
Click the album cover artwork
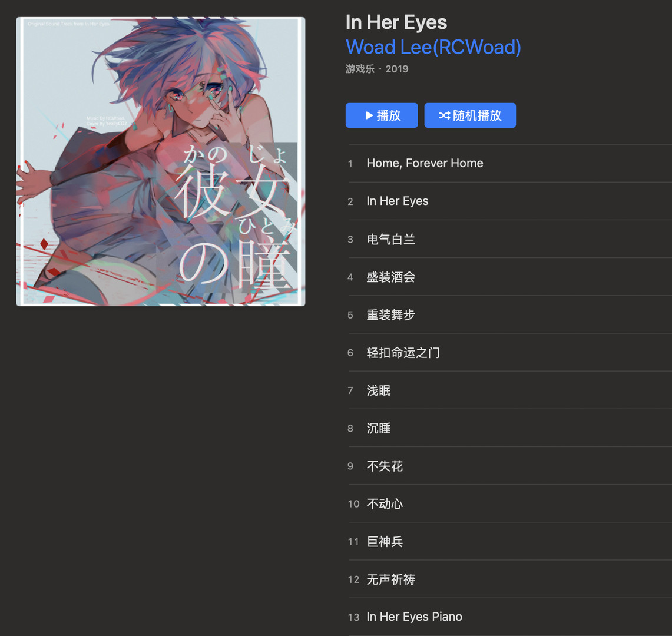click(161, 161)
